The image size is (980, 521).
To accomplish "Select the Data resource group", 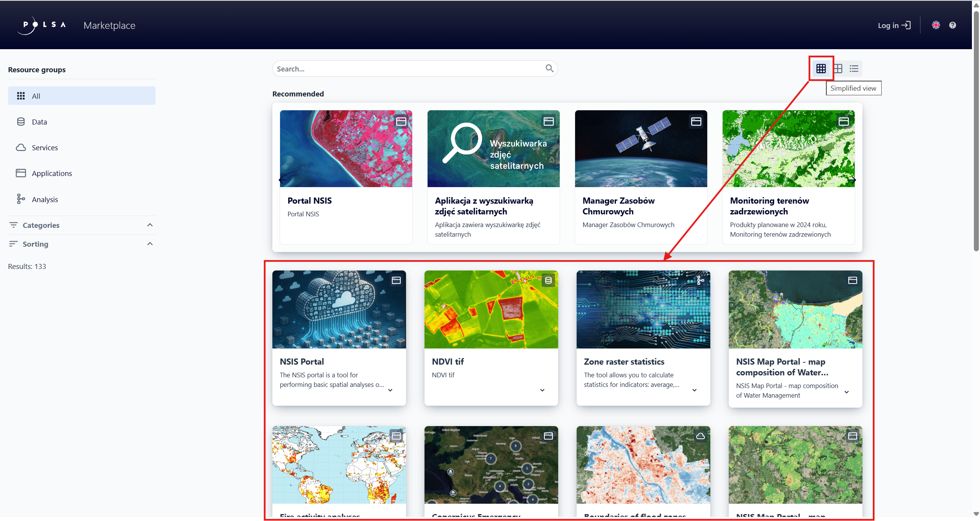I will (x=39, y=122).
